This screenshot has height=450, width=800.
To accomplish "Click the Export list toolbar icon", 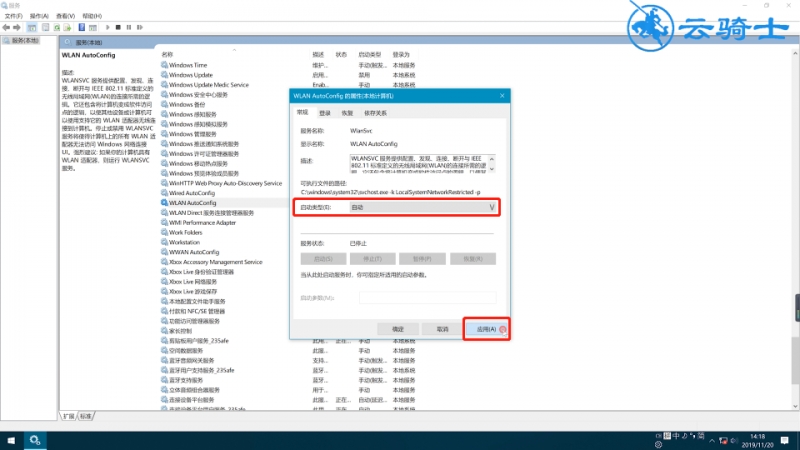I will tap(67, 28).
